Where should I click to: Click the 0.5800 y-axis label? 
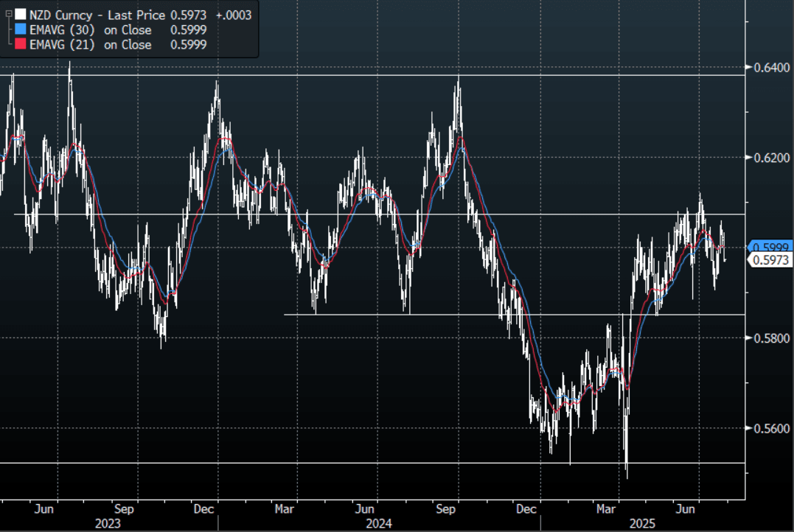(771, 338)
